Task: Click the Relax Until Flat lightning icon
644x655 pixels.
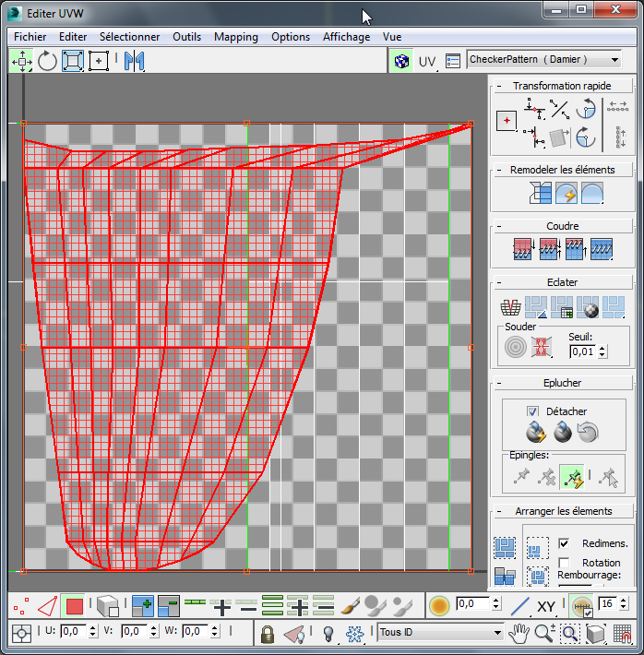Action: pos(566,193)
